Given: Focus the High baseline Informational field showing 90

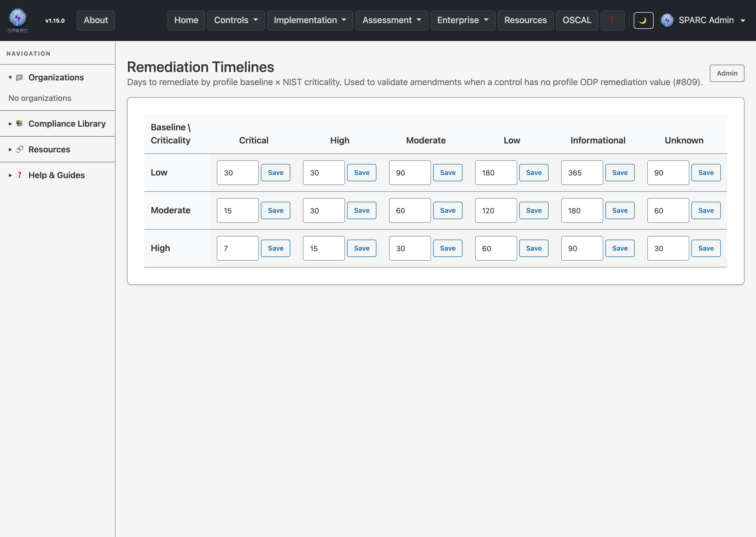Looking at the screenshot, I should click(x=582, y=248).
